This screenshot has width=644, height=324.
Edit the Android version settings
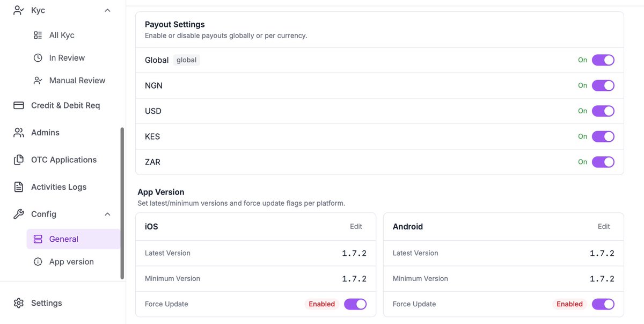click(604, 227)
